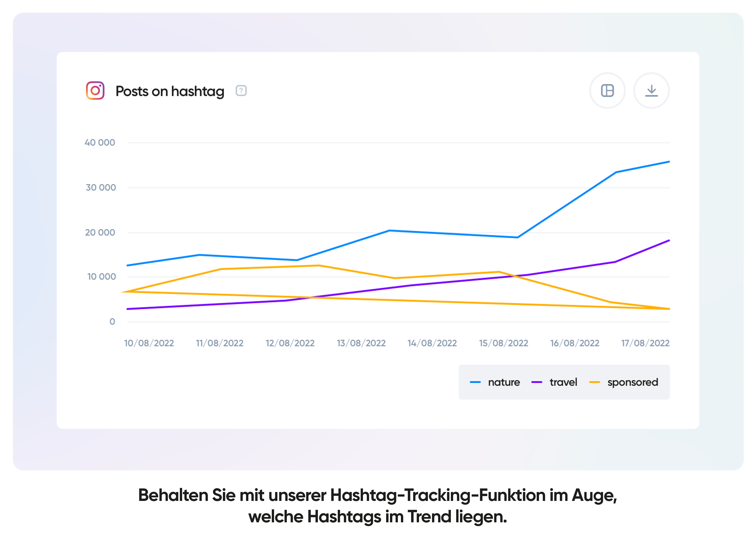Select the 17/08/2022 date label
Image resolution: width=756 pixels, height=545 pixels.
(x=645, y=343)
